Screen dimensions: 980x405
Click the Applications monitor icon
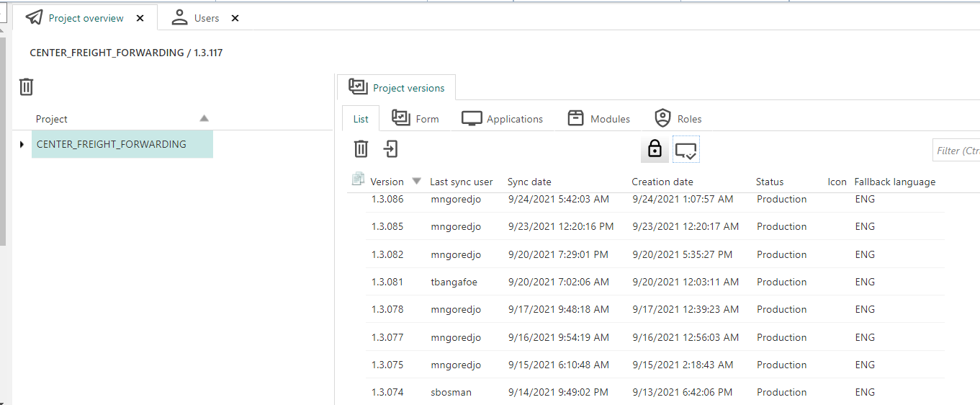pos(472,119)
